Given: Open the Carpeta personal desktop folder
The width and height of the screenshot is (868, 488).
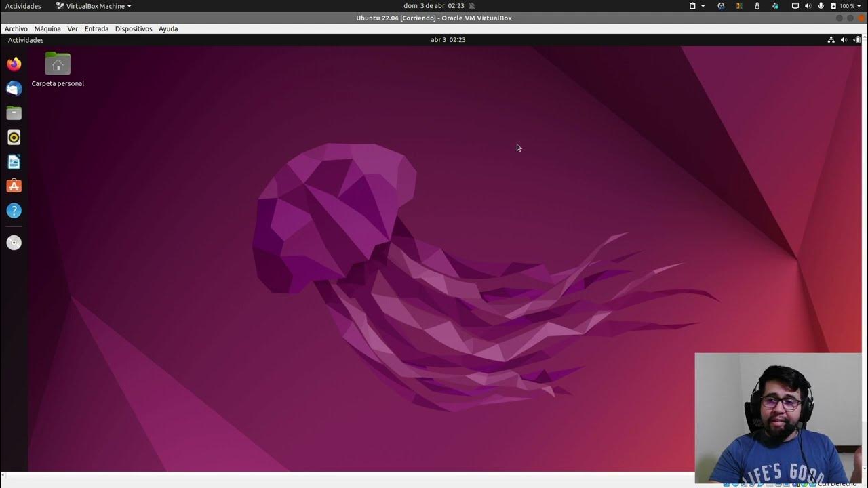Looking at the screenshot, I should tap(58, 69).
